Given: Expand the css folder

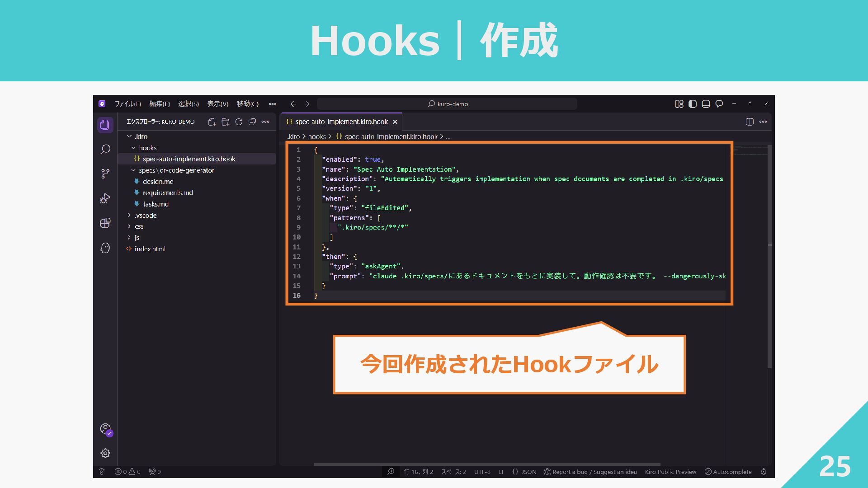Looking at the screenshot, I should pyautogui.click(x=129, y=226).
